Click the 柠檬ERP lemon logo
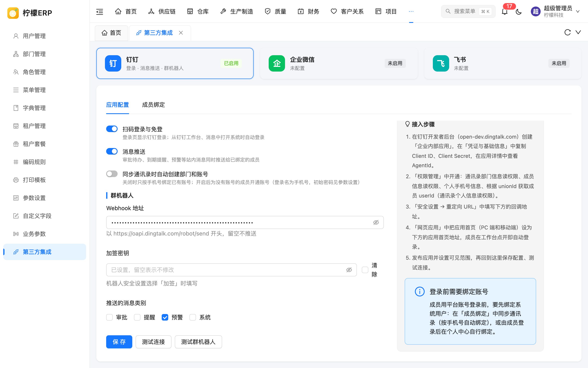 [13, 13]
